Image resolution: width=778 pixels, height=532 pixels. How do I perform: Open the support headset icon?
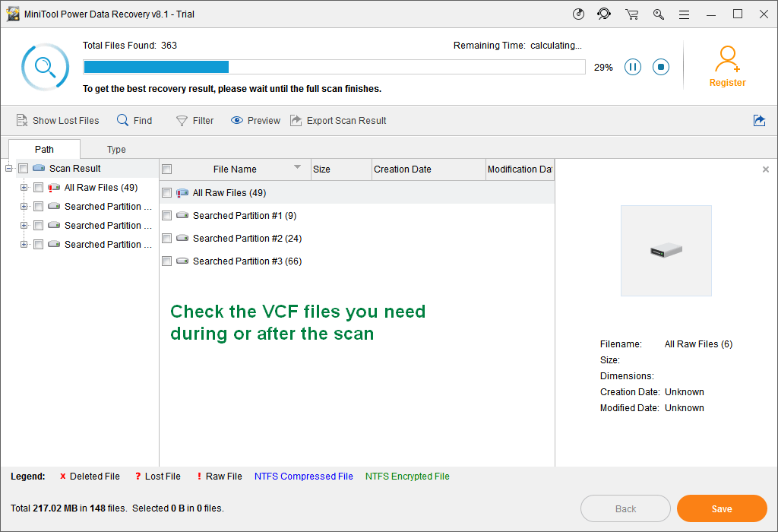point(604,14)
